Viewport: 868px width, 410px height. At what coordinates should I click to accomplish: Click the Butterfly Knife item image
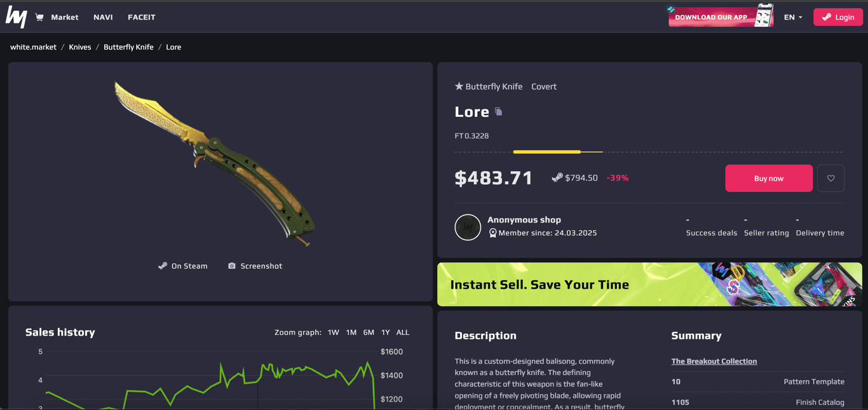[x=215, y=163]
